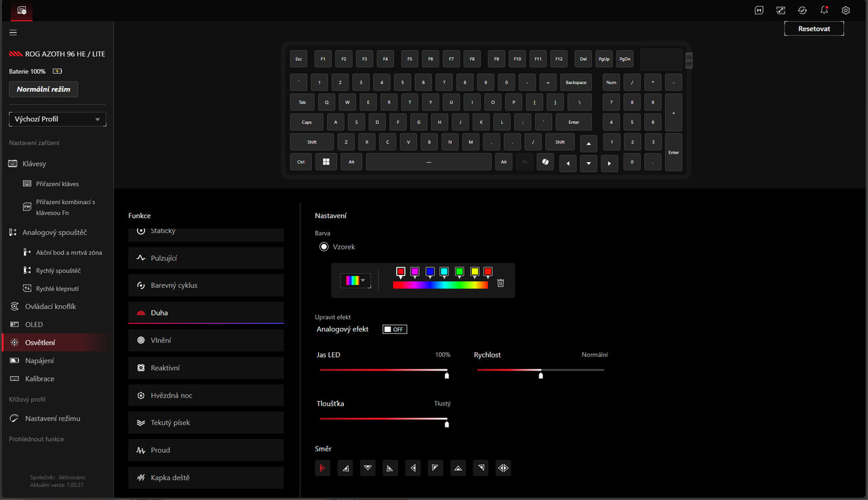Open Klávesy section in sidebar
The width and height of the screenshot is (868, 500).
(34, 163)
